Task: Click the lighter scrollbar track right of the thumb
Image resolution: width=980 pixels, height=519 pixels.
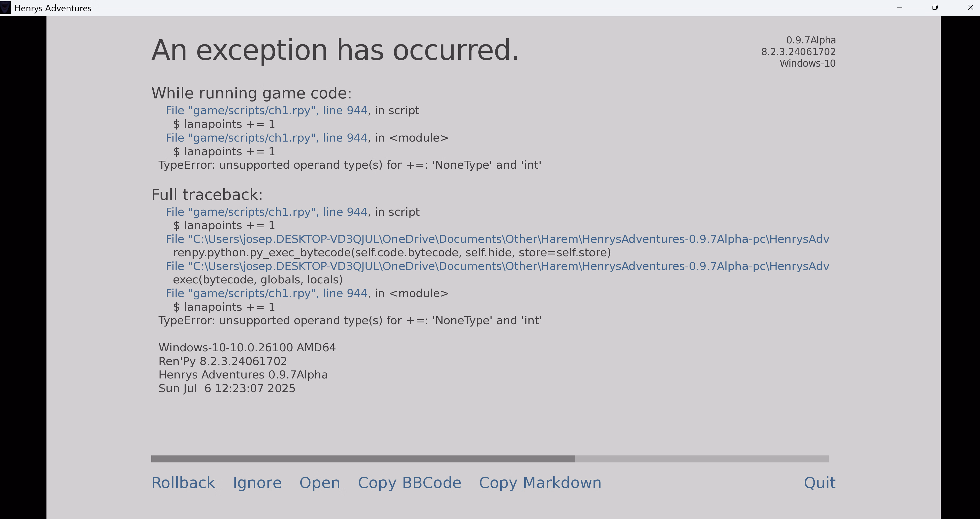Action: tap(701, 459)
